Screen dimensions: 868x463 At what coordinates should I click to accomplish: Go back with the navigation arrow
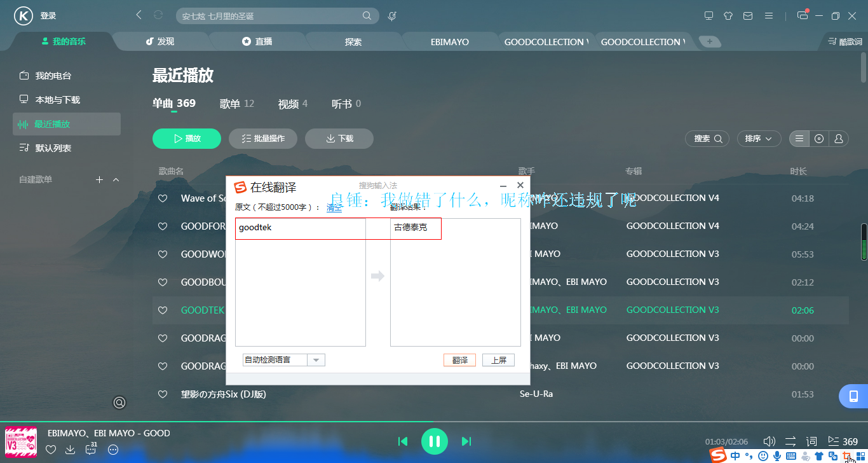click(x=139, y=15)
